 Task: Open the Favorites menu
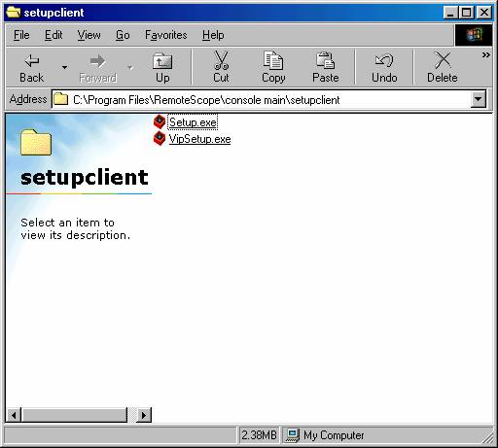pos(166,35)
